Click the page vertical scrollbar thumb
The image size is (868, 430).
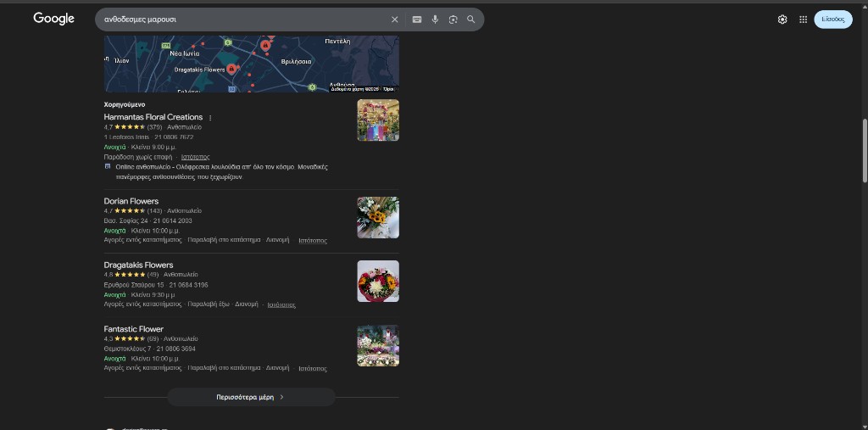click(865, 149)
